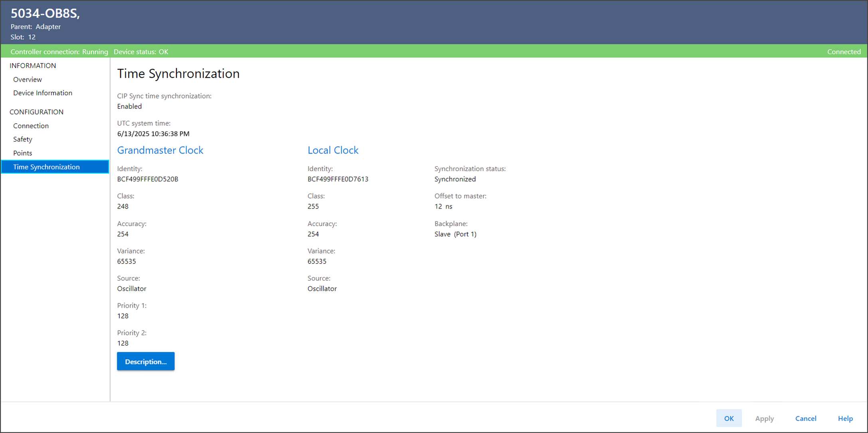This screenshot has width=868, height=433.
Task: Click the Description... button
Action: [146, 361]
